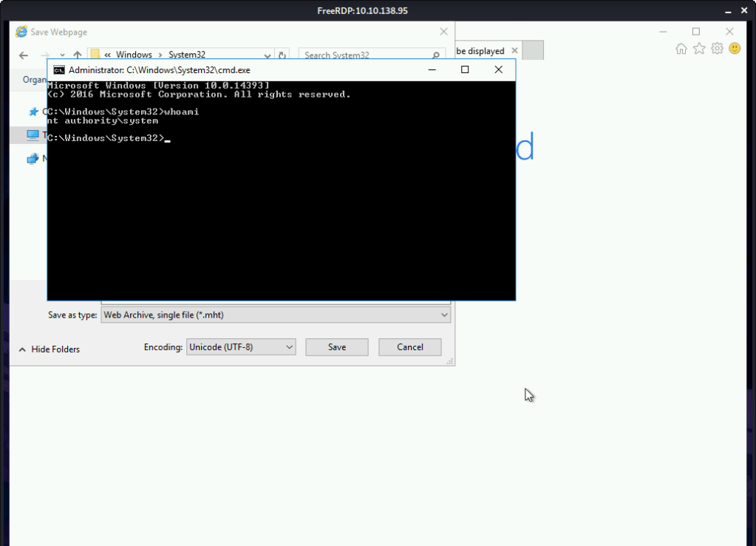Click the smiley feedback icon
Image resolution: width=756 pixels, height=546 pixels.
tap(735, 49)
